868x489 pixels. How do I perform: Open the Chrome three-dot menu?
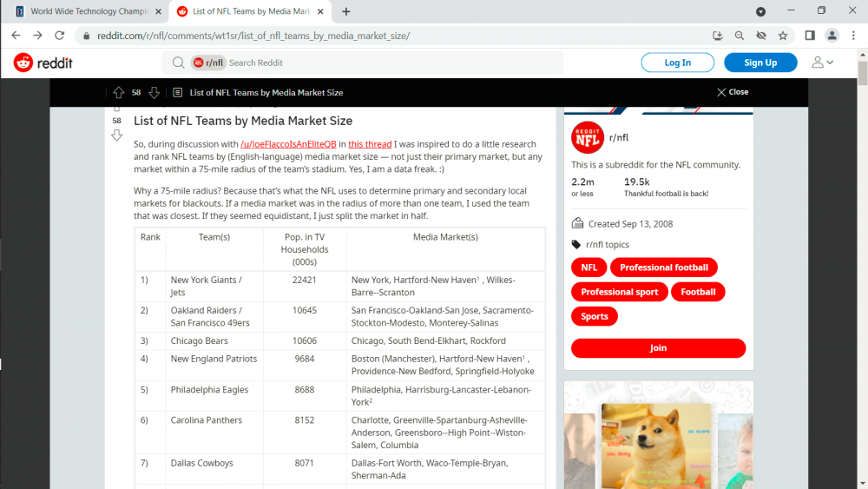click(x=854, y=36)
